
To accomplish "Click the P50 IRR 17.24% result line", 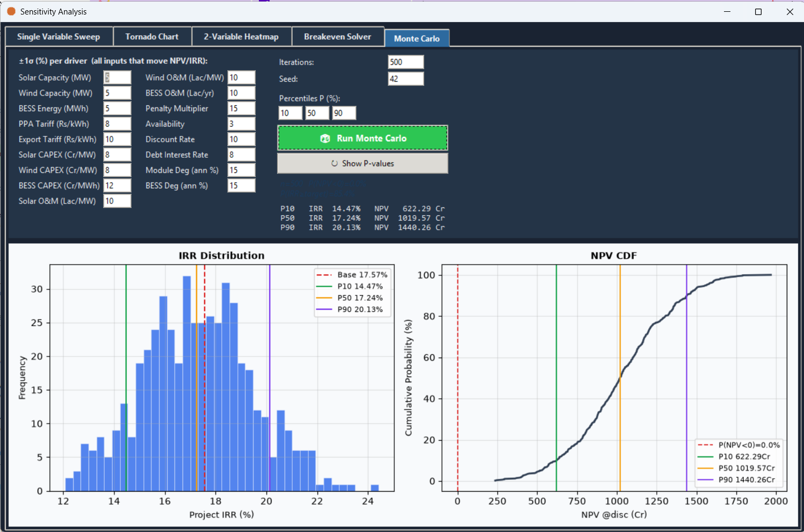I will tap(363, 218).
